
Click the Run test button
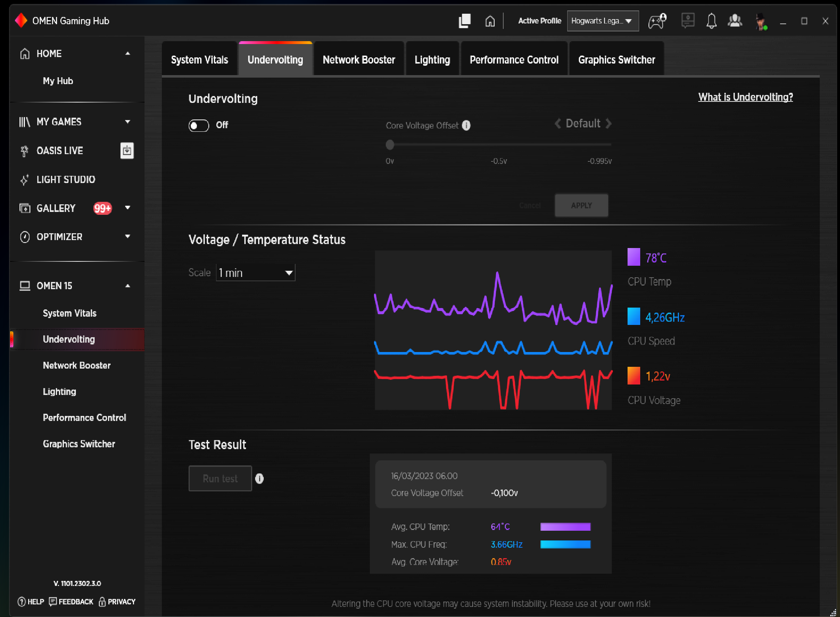pyautogui.click(x=220, y=478)
